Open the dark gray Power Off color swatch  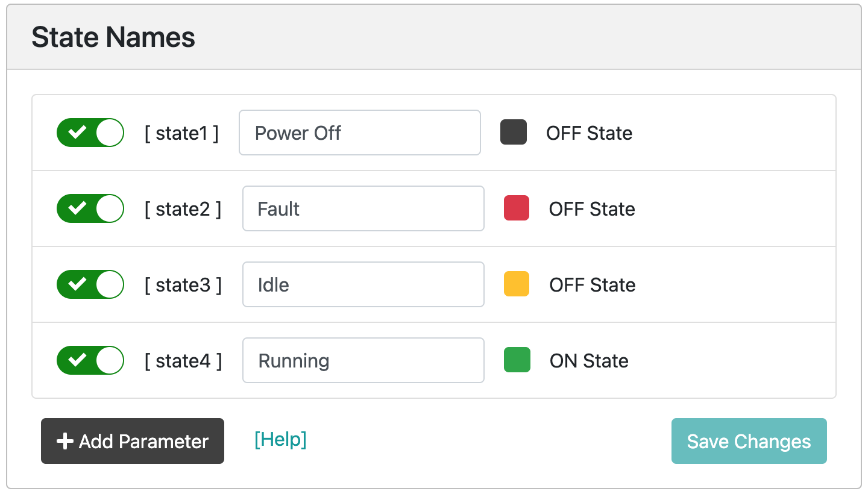click(514, 133)
